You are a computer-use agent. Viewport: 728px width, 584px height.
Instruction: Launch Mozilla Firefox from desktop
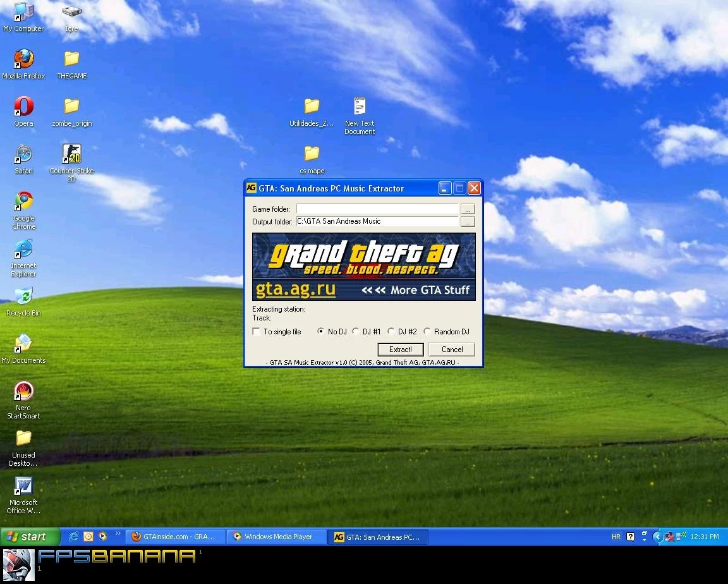23,64
